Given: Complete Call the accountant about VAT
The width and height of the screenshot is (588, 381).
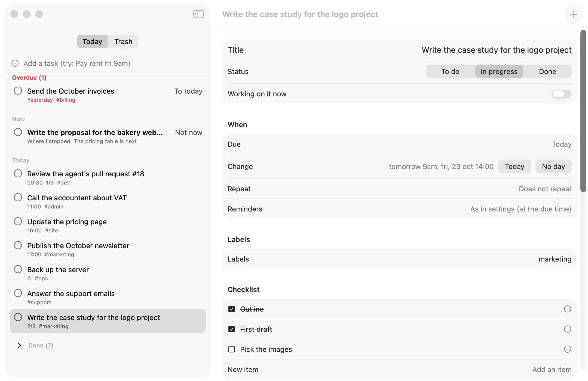Looking at the screenshot, I should pyautogui.click(x=18, y=197).
